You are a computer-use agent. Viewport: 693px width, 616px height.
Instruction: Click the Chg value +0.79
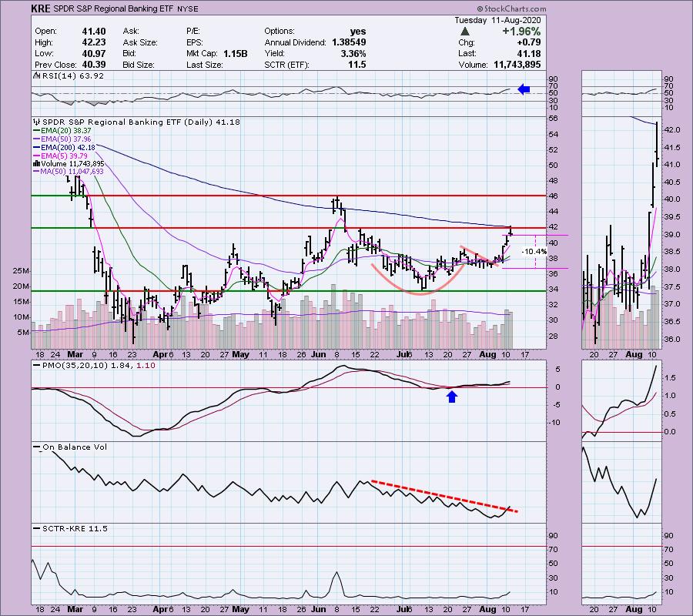coord(529,42)
